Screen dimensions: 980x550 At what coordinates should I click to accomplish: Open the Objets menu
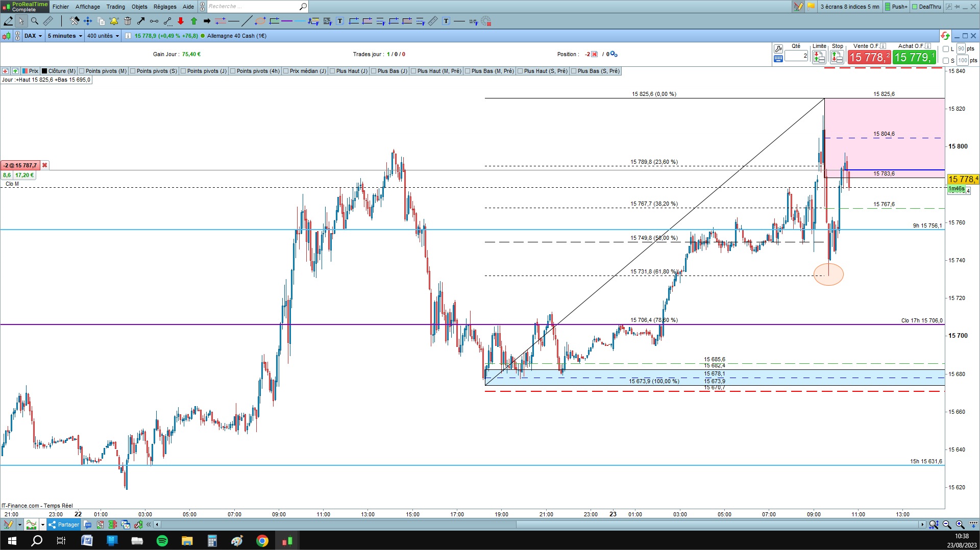[x=139, y=7]
